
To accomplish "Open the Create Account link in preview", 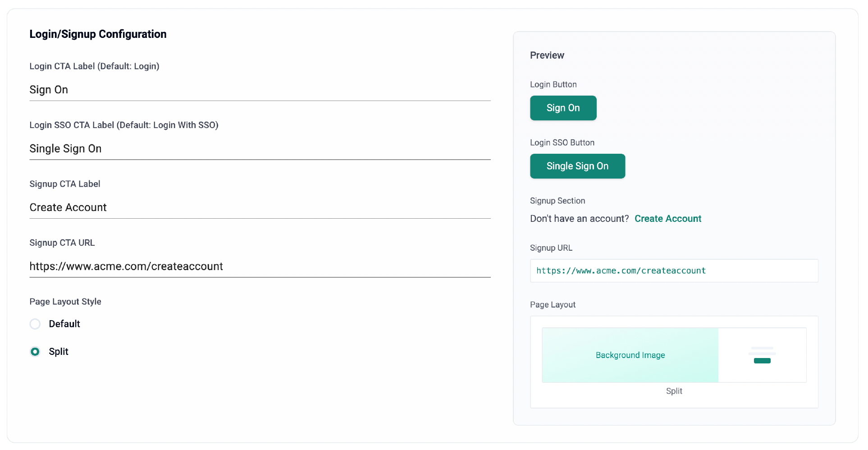I will pyautogui.click(x=668, y=219).
